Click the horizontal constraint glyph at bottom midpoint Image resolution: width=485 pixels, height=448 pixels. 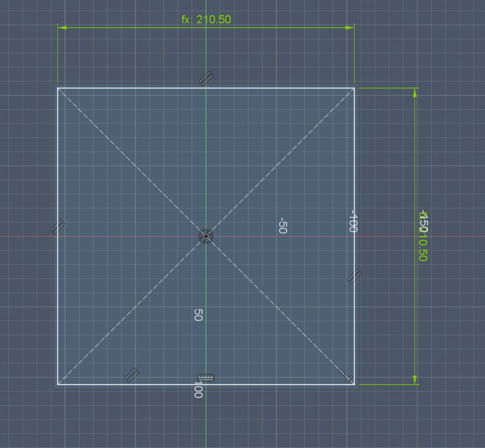(206, 378)
